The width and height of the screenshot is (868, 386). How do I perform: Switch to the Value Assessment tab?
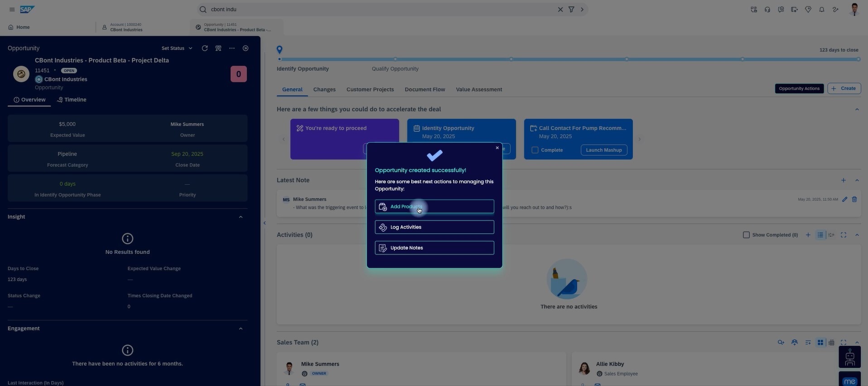[478, 90]
